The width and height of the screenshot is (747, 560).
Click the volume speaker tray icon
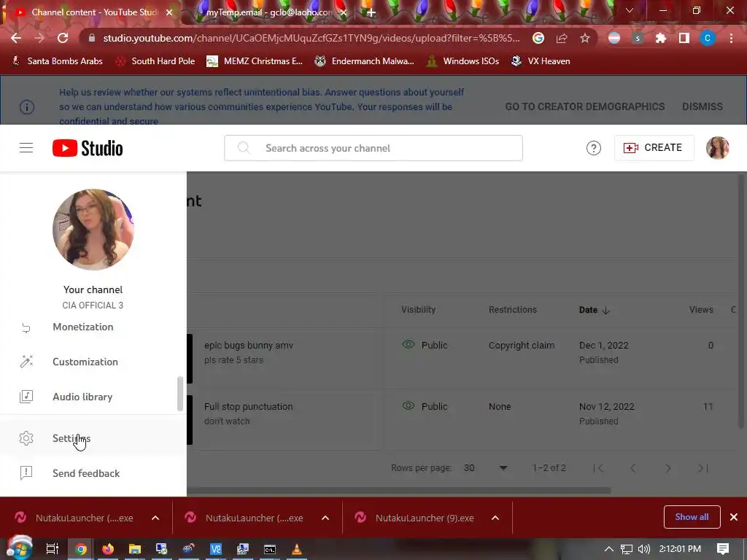pyautogui.click(x=643, y=550)
